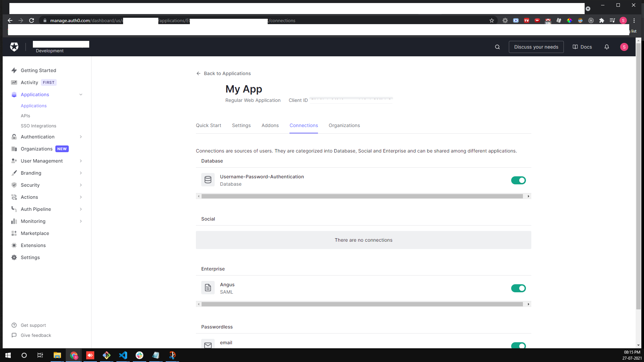Click the envelope icon for email connection
The height and width of the screenshot is (362, 644).
(208, 344)
